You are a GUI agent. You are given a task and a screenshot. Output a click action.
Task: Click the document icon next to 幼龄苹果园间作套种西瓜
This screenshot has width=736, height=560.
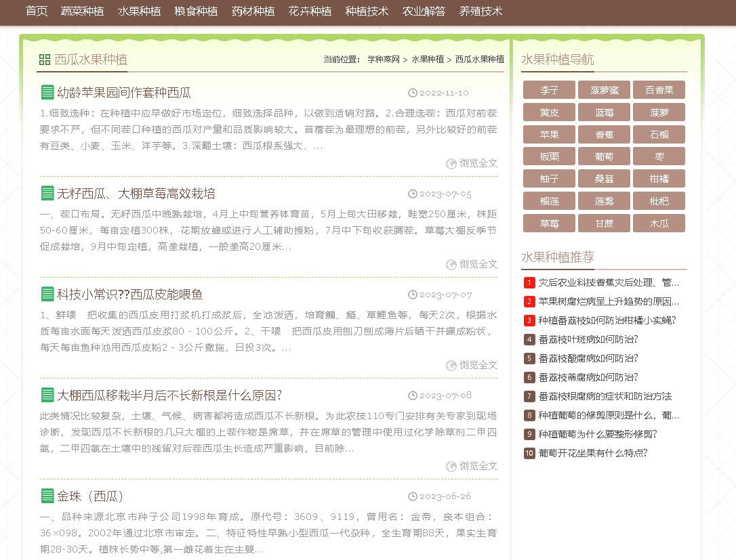[x=47, y=92]
